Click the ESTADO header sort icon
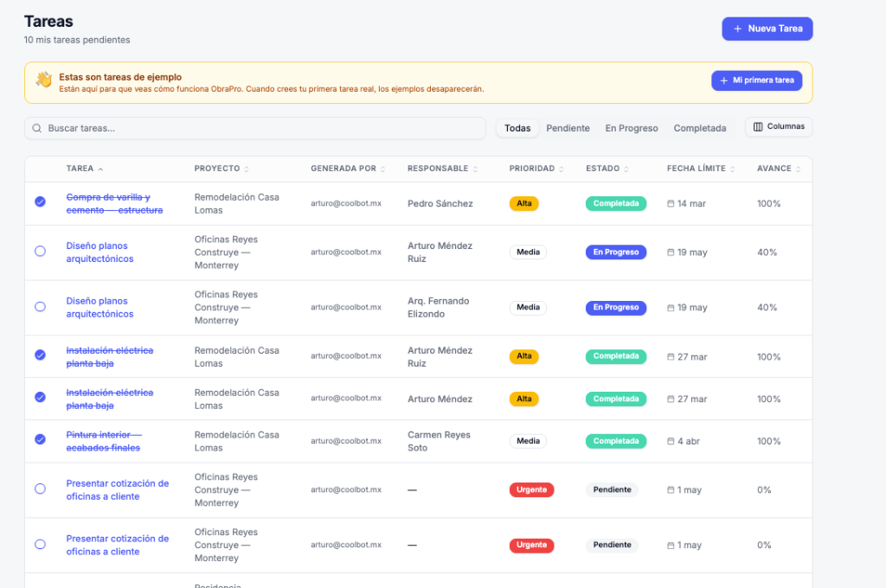The image size is (886, 588). [x=626, y=169]
